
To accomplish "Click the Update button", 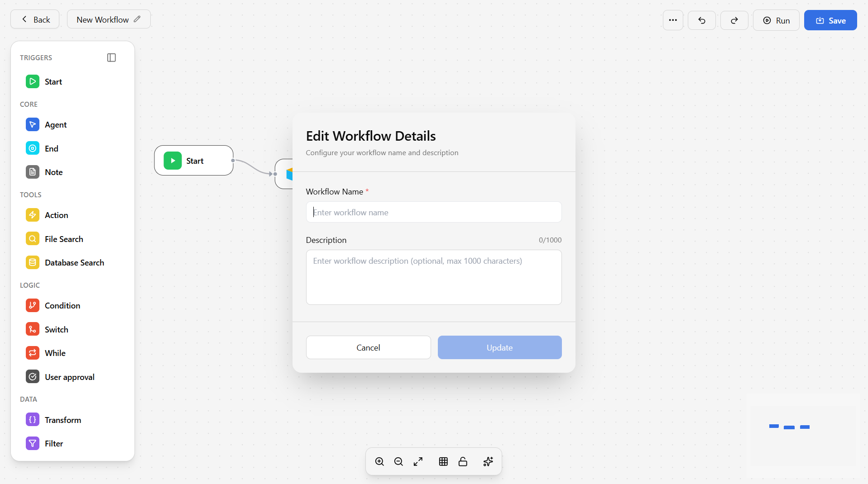I will pyautogui.click(x=499, y=347).
